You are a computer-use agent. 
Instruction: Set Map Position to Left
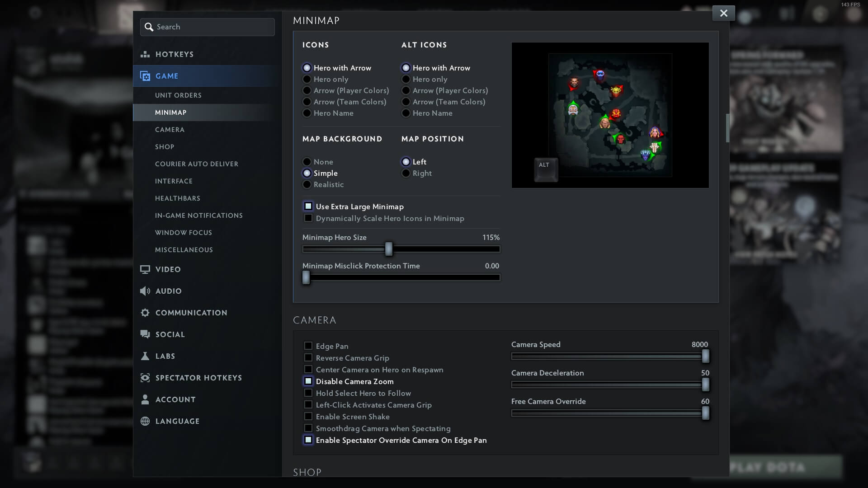(x=406, y=162)
